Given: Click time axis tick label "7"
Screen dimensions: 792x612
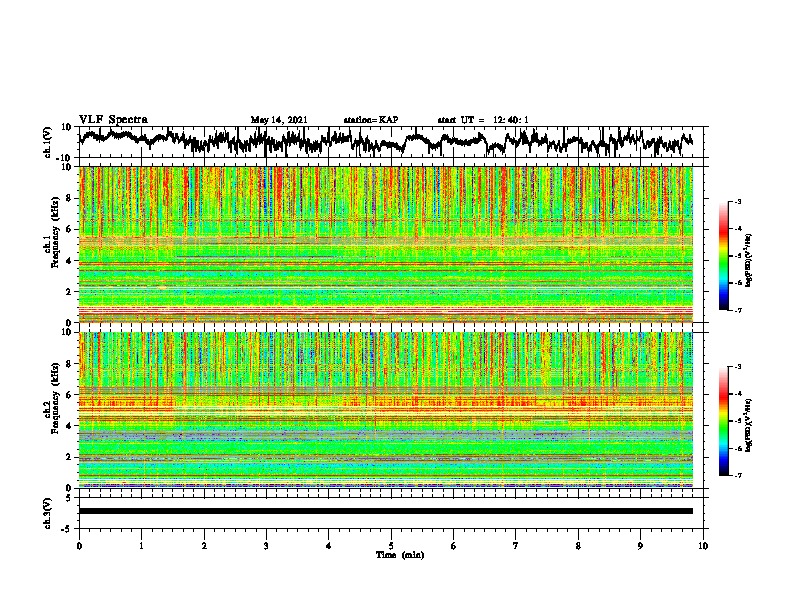Looking at the screenshot, I should click(x=516, y=546).
